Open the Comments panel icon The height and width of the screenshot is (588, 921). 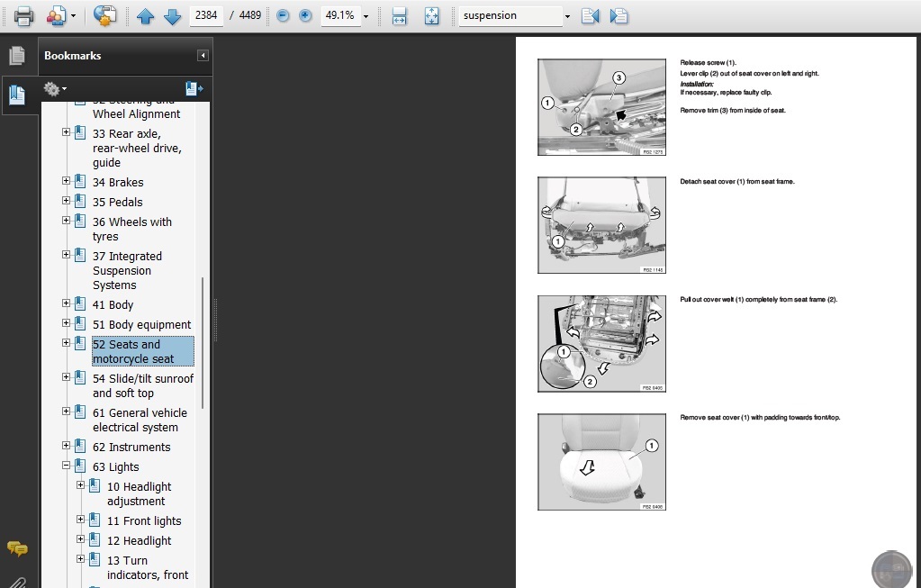coord(17,548)
